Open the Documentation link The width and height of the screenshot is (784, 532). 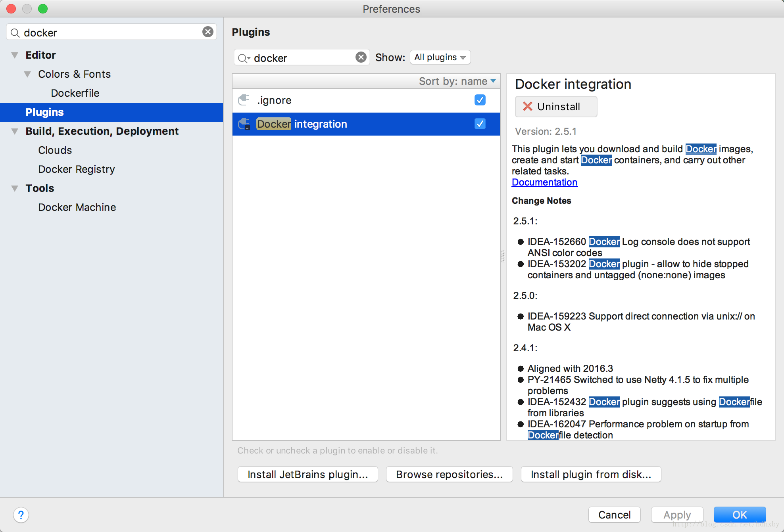tap(544, 182)
